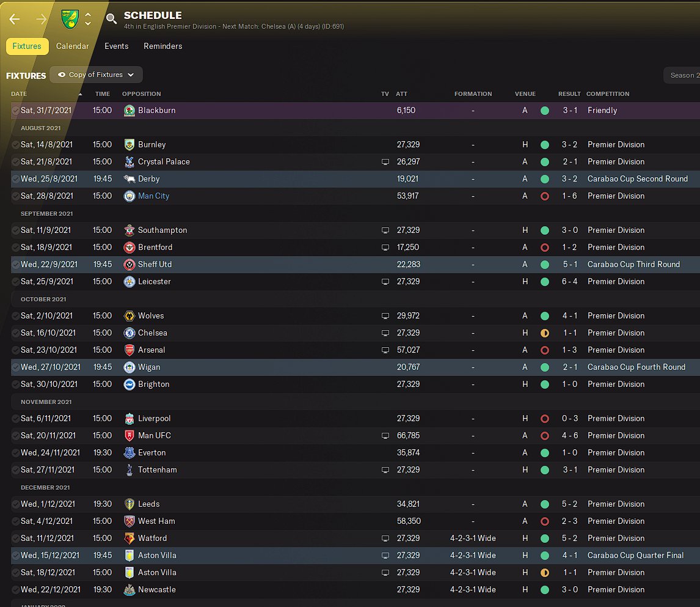Open Carabao Cup Quarter Final competition
The width and height of the screenshot is (700, 607).
pyautogui.click(x=635, y=556)
